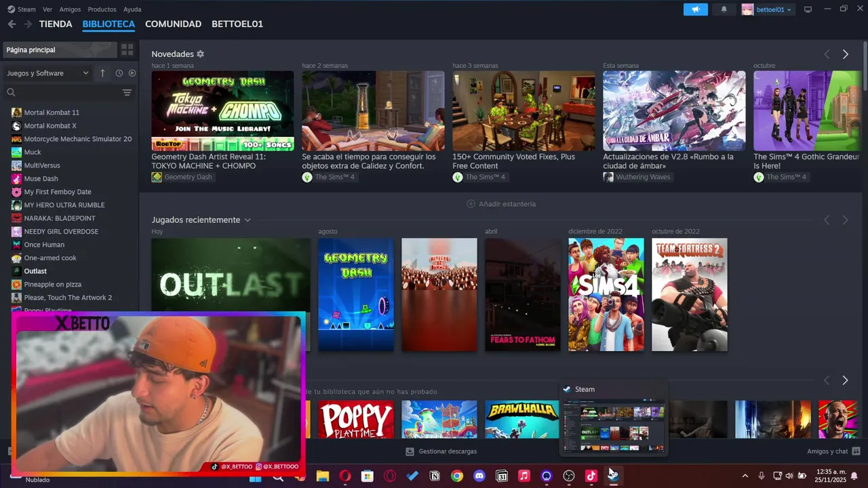
Task: Show next untried games with right arrow
Action: click(x=845, y=380)
